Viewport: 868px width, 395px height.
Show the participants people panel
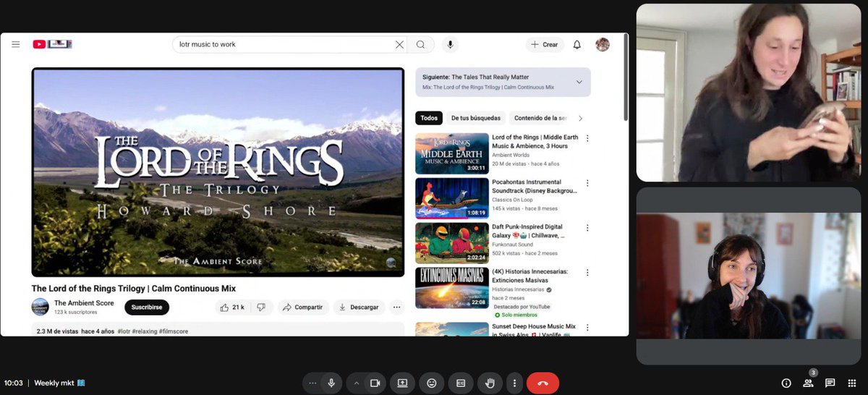[x=809, y=383]
